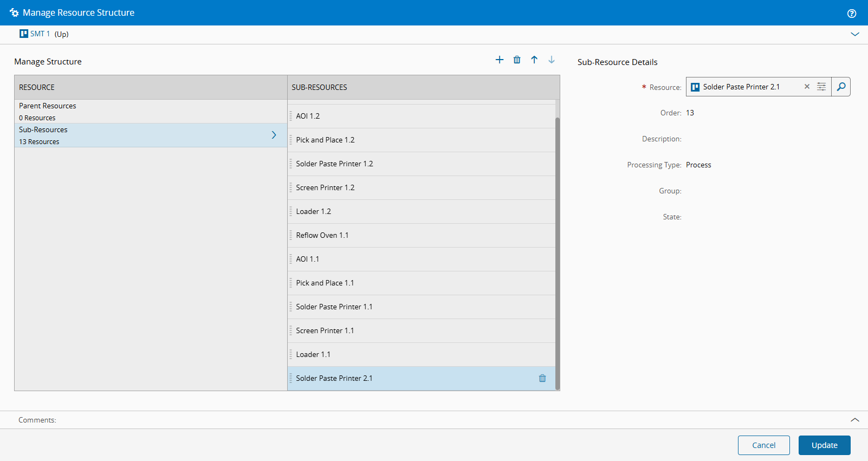Click the Update button
The image size is (868, 461).
pos(824,445)
